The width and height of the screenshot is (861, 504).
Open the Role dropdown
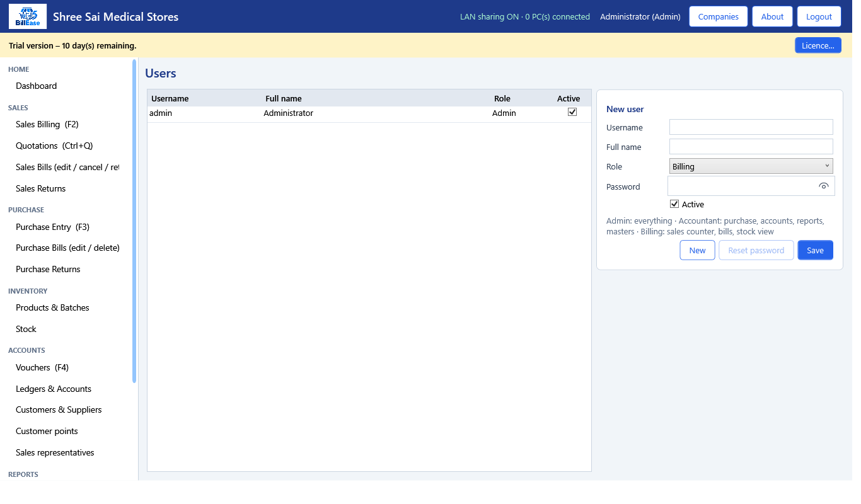(x=751, y=166)
